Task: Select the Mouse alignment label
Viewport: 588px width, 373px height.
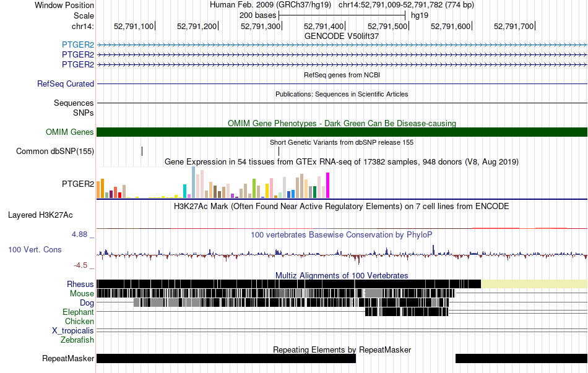Action: pyautogui.click(x=82, y=294)
